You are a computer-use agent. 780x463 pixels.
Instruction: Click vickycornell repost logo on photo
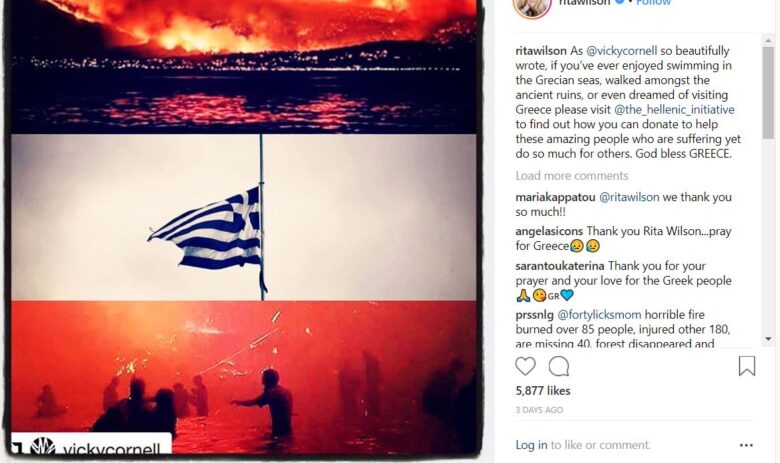pyautogui.click(x=42, y=446)
